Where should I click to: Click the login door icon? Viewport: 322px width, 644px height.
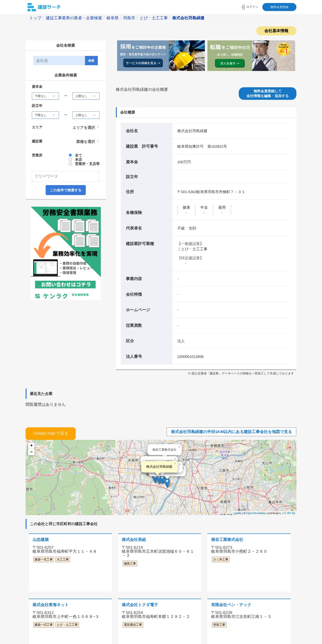tap(243, 7)
